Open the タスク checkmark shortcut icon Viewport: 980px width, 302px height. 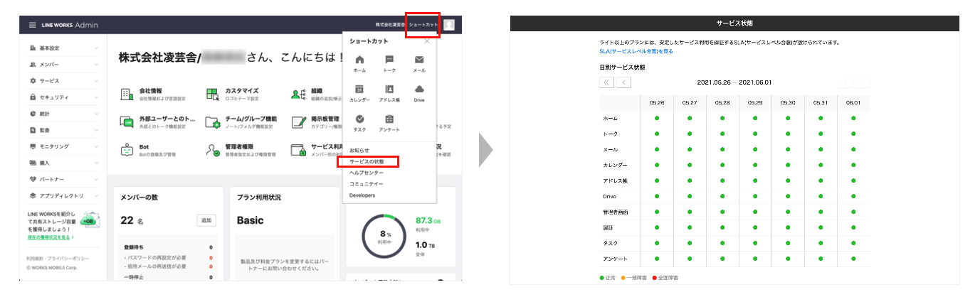(359, 119)
